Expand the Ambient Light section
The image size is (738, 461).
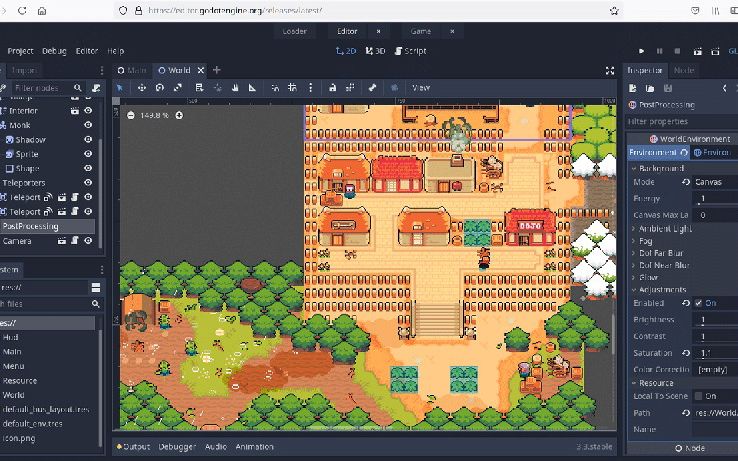(664, 229)
